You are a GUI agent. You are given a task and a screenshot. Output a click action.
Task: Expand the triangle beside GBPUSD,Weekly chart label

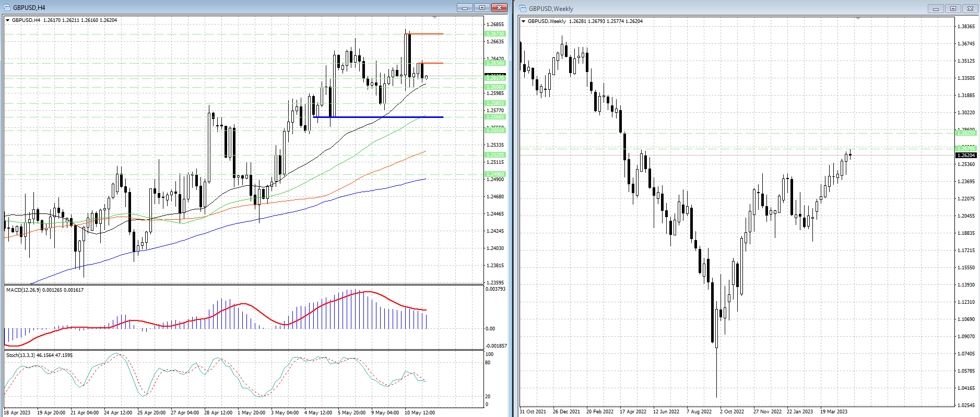click(524, 21)
